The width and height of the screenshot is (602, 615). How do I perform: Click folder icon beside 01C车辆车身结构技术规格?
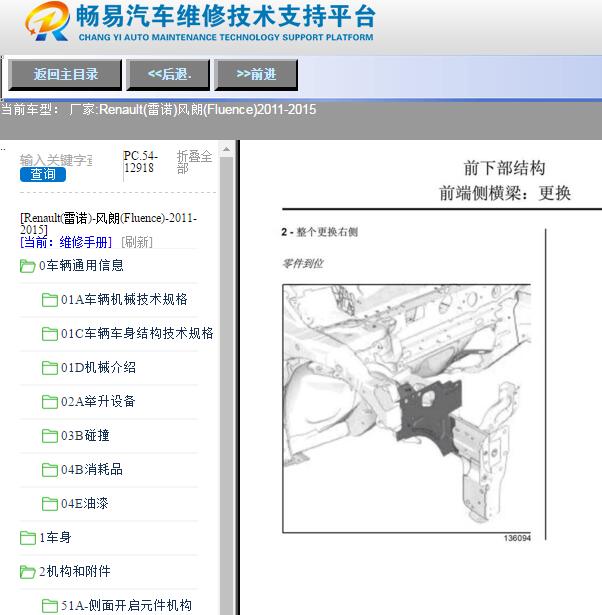tap(50, 334)
